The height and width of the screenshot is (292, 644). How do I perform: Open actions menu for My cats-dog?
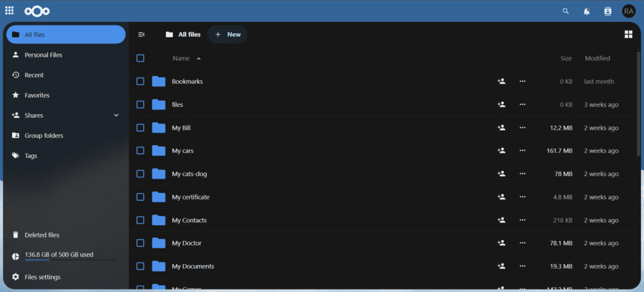pos(523,174)
